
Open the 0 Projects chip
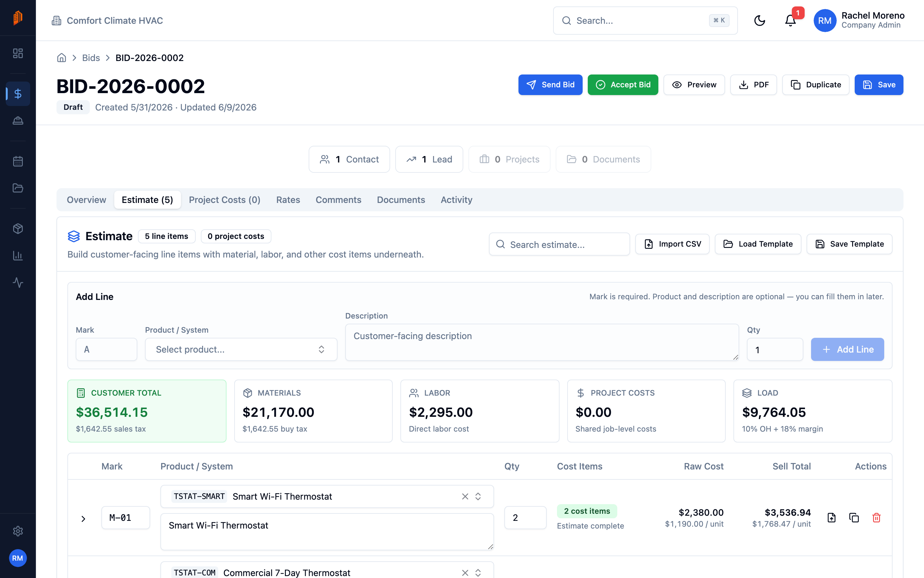[509, 159]
